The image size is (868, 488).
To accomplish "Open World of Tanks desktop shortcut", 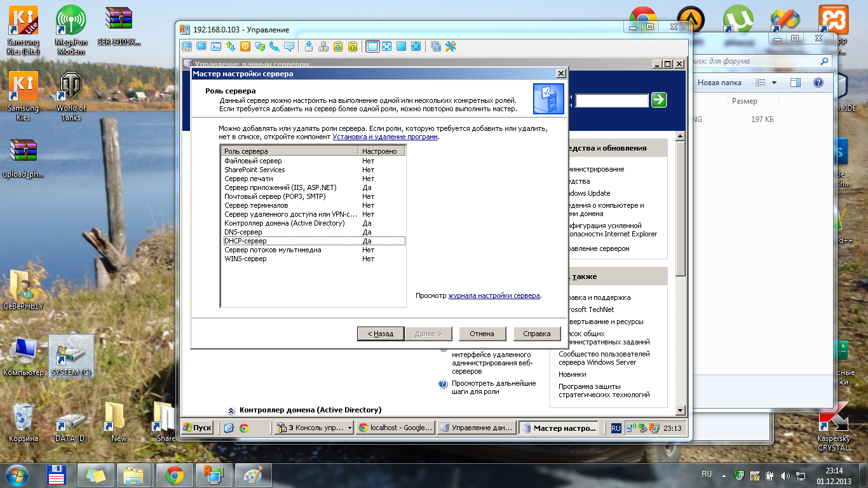I will point(71,97).
